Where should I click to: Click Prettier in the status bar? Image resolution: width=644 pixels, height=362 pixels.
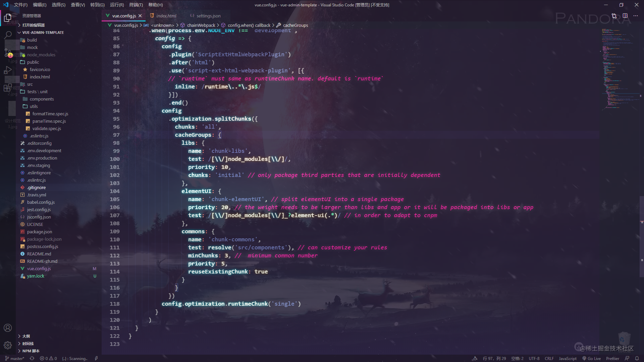point(613,358)
